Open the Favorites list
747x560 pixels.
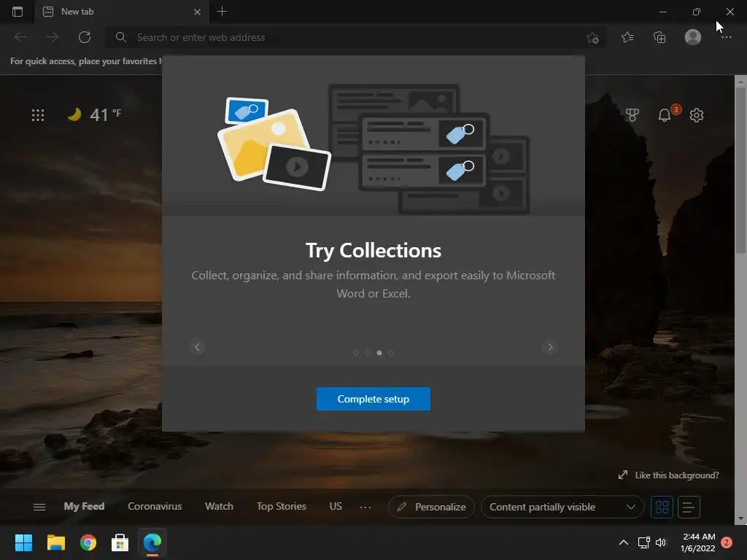pos(627,37)
